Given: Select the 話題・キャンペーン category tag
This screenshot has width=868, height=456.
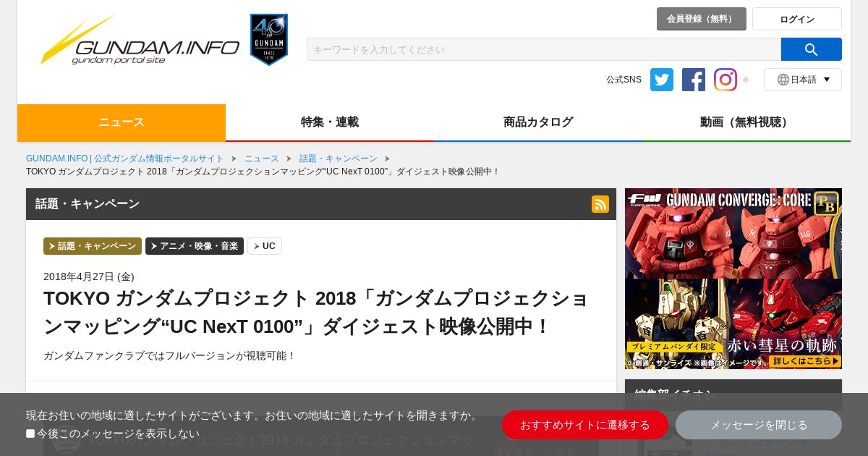Looking at the screenshot, I should coord(93,246).
